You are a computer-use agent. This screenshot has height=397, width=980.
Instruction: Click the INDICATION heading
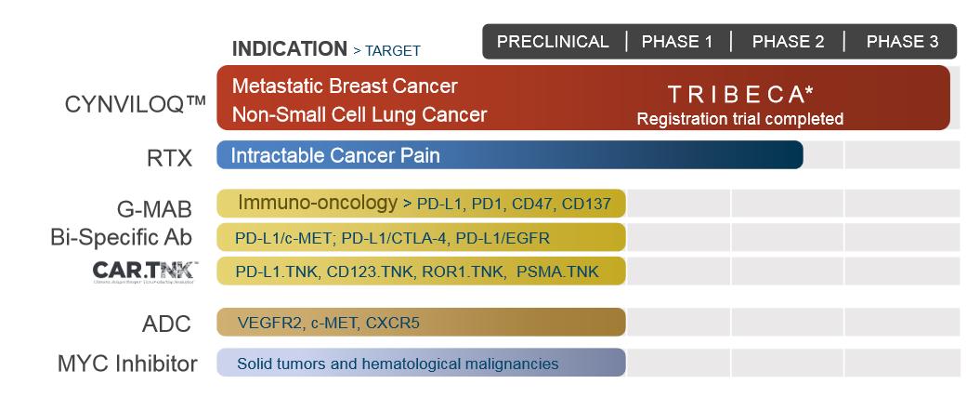(289, 49)
